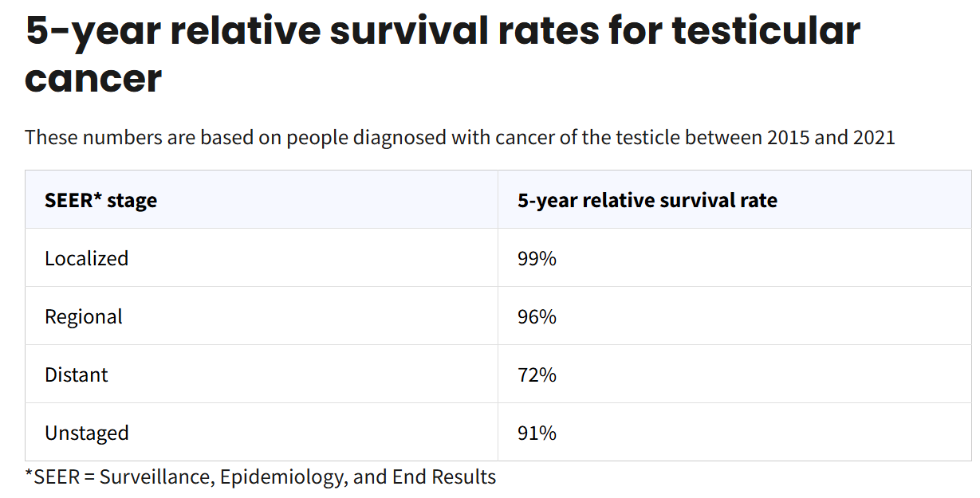The image size is (980, 498).
Task: Click the 91% survival rate value
Action: pos(537,433)
